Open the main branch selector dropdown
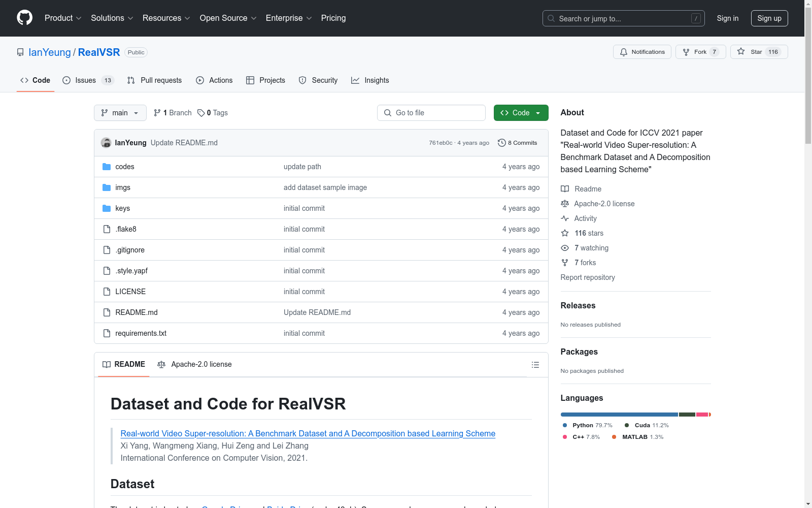The image size is (812, 508). (120, 113)
